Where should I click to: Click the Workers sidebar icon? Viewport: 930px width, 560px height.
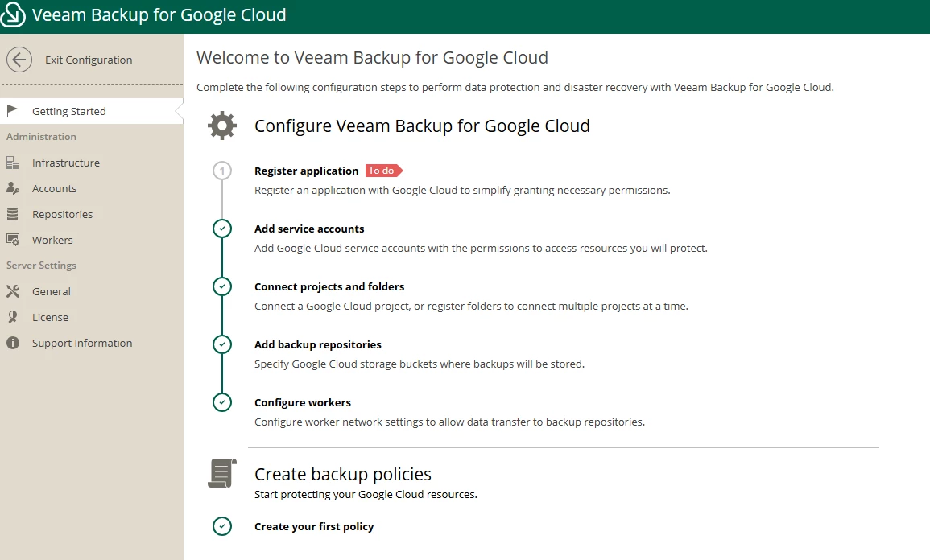12,240
